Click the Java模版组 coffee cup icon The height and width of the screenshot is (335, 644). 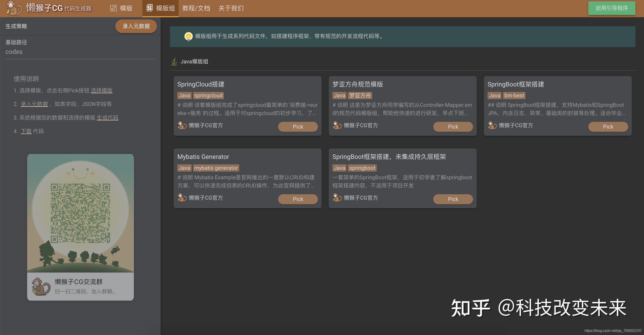[174, 62]
